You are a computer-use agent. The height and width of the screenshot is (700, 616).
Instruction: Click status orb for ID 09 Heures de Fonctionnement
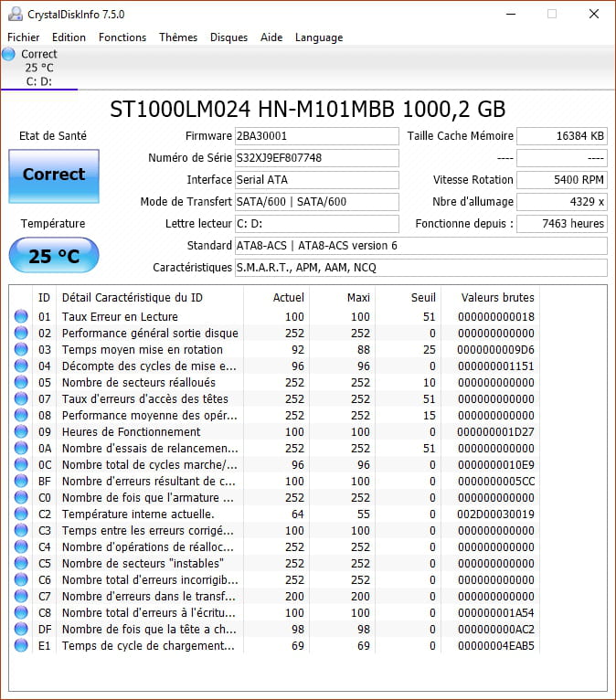point(21,431)
